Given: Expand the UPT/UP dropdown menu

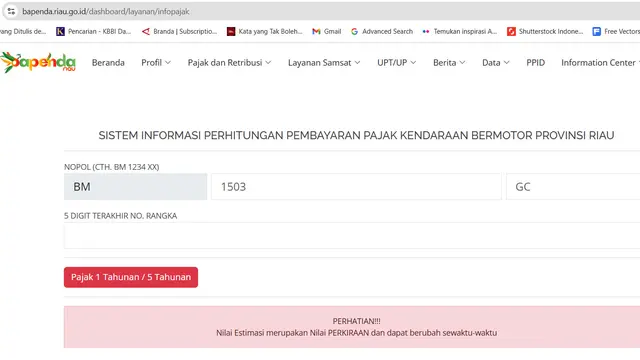Looking at the screenshot, I should tap(397, 62).
